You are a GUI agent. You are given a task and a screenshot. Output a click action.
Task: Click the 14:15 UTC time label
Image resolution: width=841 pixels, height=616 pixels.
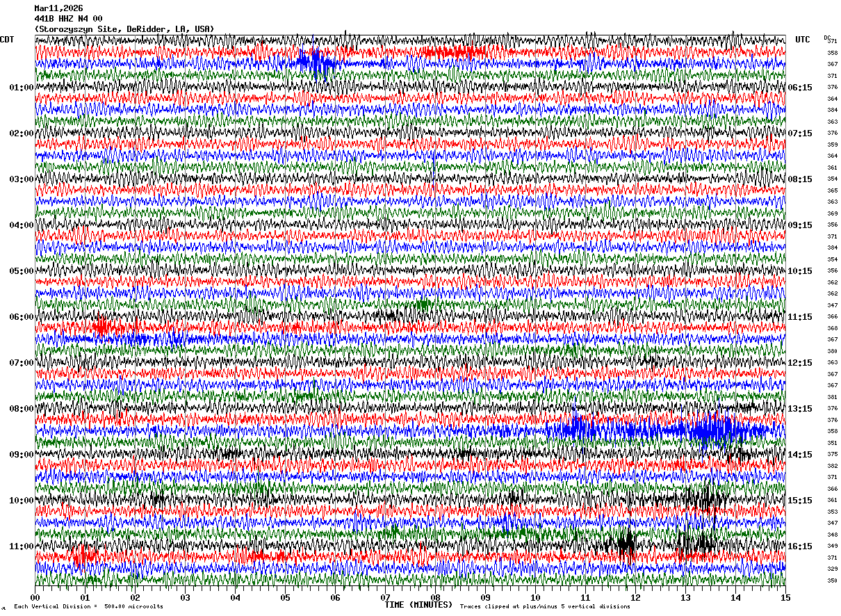[x=800, y=455]
